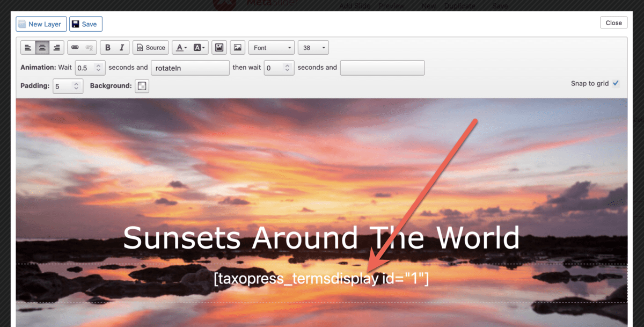This screenshot has height=327, width=644.
Task: Click the insert image icon
Action: point(237,47)
